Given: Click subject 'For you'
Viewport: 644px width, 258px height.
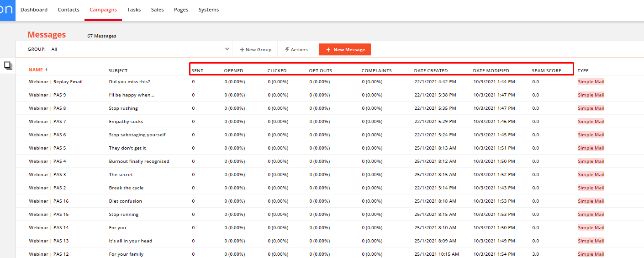Looking at the screenshot, I should (117, 228).
